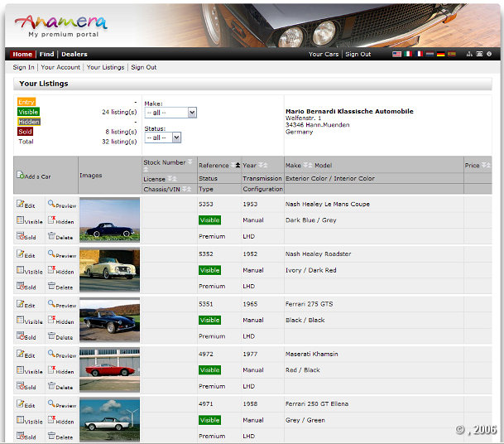Set Nash Healey Roadster to Hidden
The height and width of the screenshot is (444, 504).
tap(60, 271)
